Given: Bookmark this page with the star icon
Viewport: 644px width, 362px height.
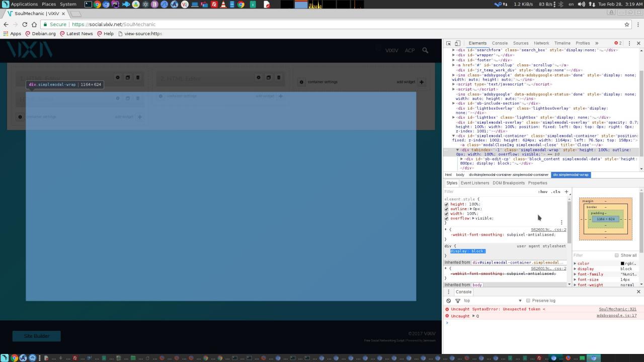Looking at the screenshot, I should coord(626,24).
